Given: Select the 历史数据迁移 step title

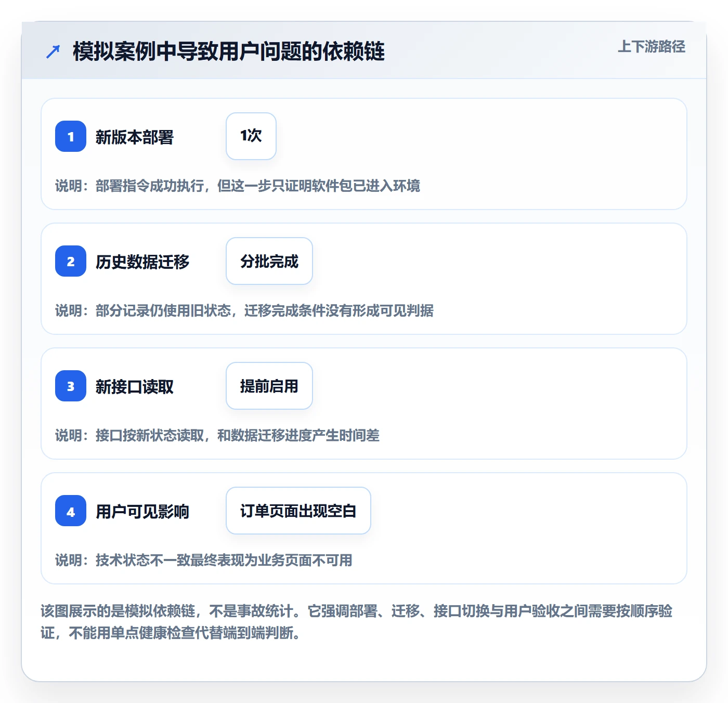Looking at the screenshot, I should (142, 262).
